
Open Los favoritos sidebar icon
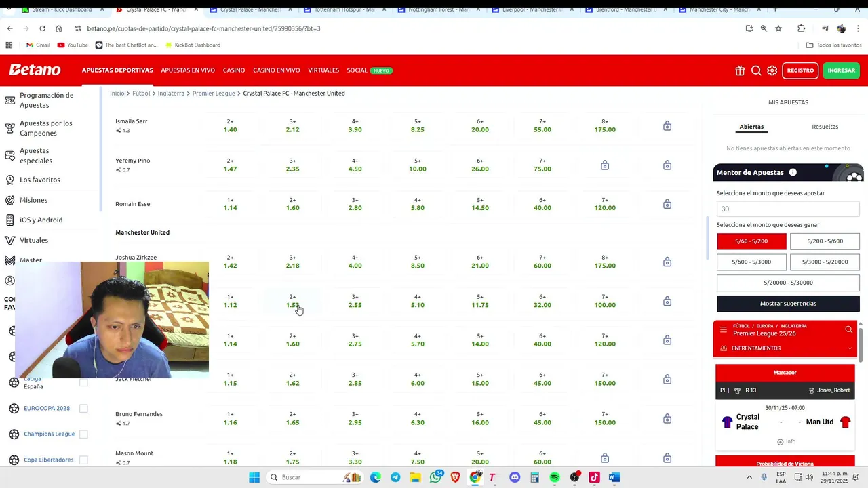click(x=10, y=180)
